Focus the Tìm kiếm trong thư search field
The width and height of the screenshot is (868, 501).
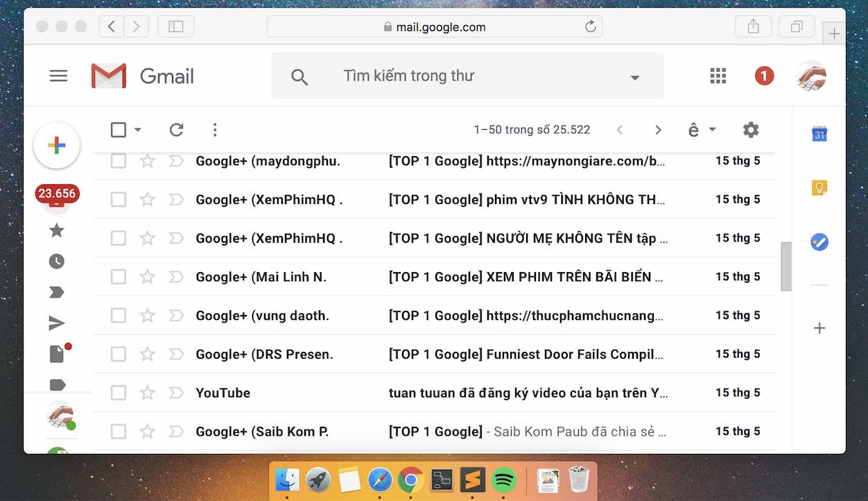pyautogui.click(x=467, y=76)
